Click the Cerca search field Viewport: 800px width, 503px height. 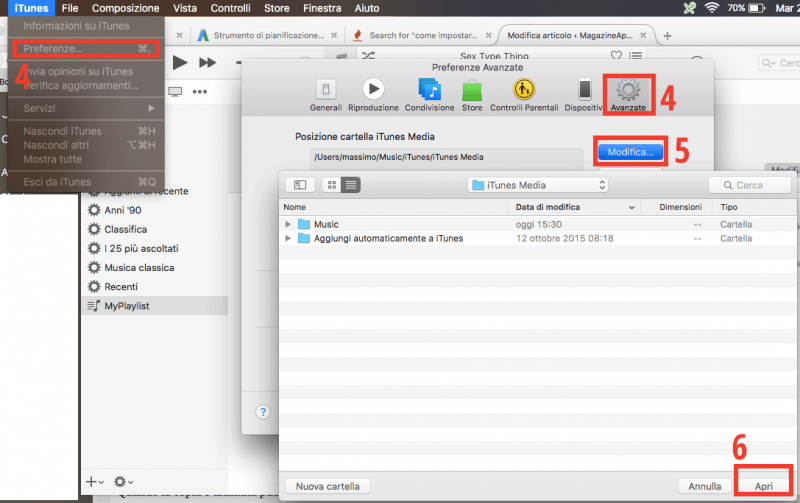[x=749, y=185]
